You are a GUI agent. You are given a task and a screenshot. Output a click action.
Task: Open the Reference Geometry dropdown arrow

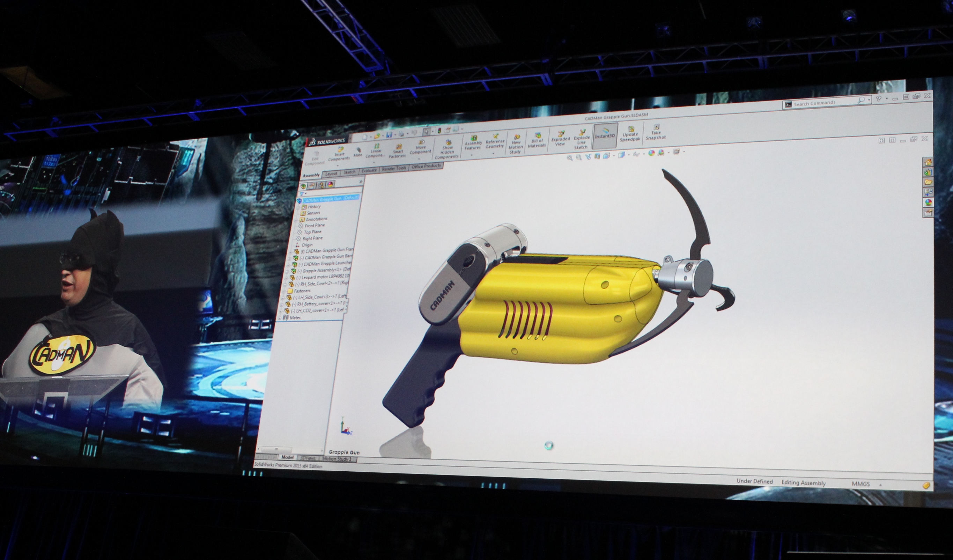[494, 153]
